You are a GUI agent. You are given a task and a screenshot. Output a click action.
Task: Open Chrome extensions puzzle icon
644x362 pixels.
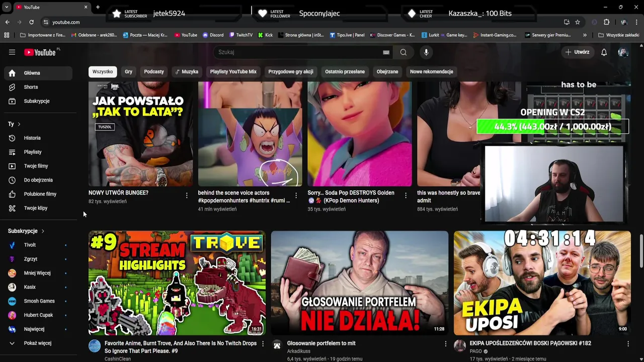coord(606,22)
